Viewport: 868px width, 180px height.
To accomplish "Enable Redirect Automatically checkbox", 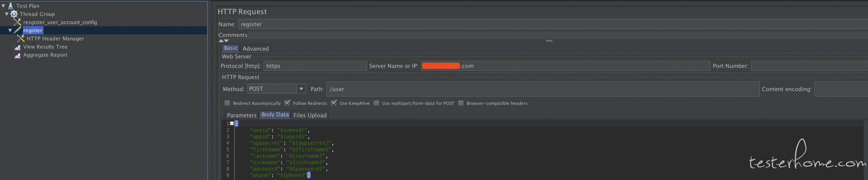I will click(227, 103).
